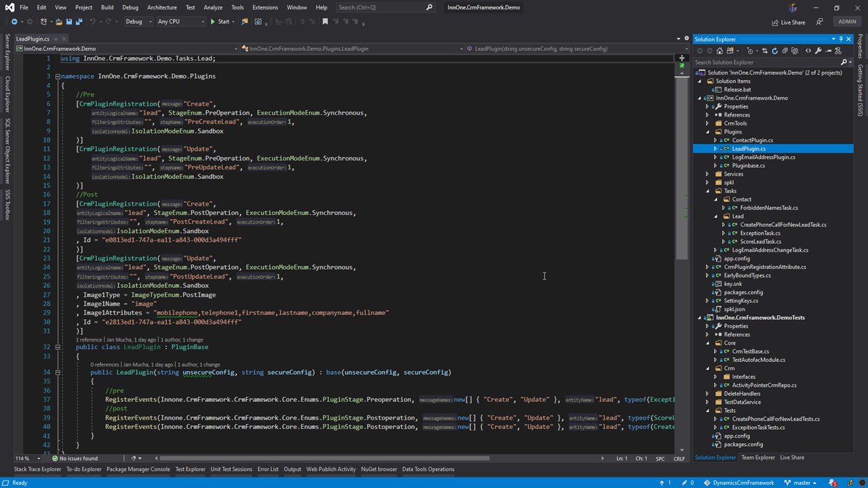This screenshot has width=868, height=488.
Task: Open the Solution Explorer window options dropdown arrow
Action: click(x=833, y=39)
